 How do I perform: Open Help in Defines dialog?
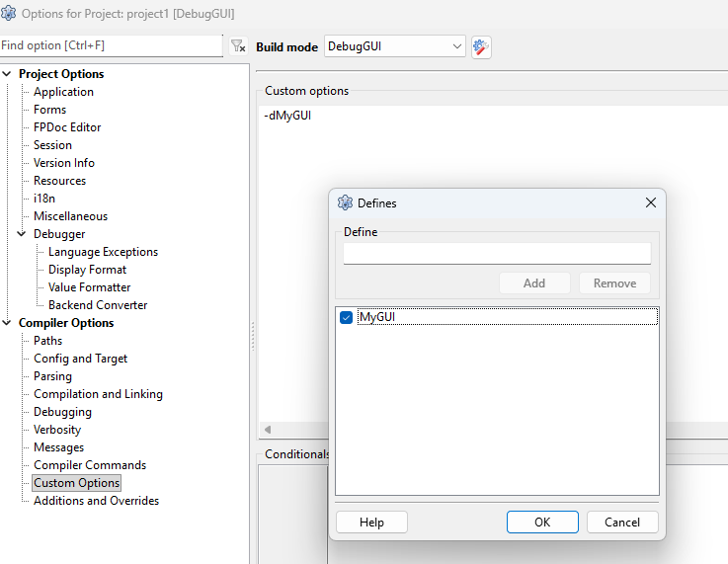(x=371, y=523)
